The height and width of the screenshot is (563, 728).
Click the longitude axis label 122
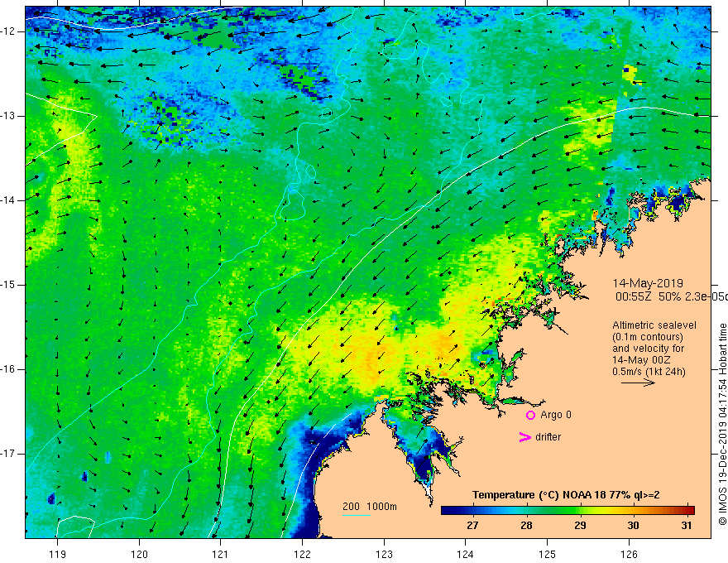click(x=302, y=554)
